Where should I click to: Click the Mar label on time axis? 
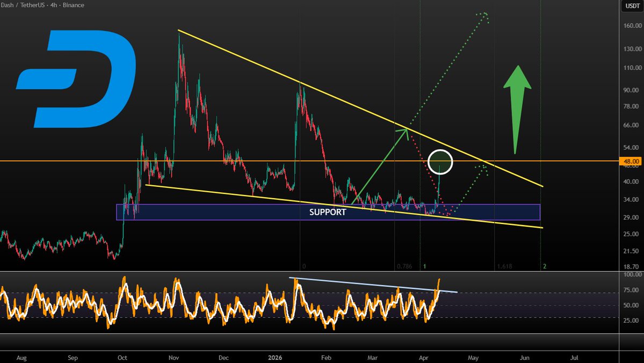coord(372,358)
